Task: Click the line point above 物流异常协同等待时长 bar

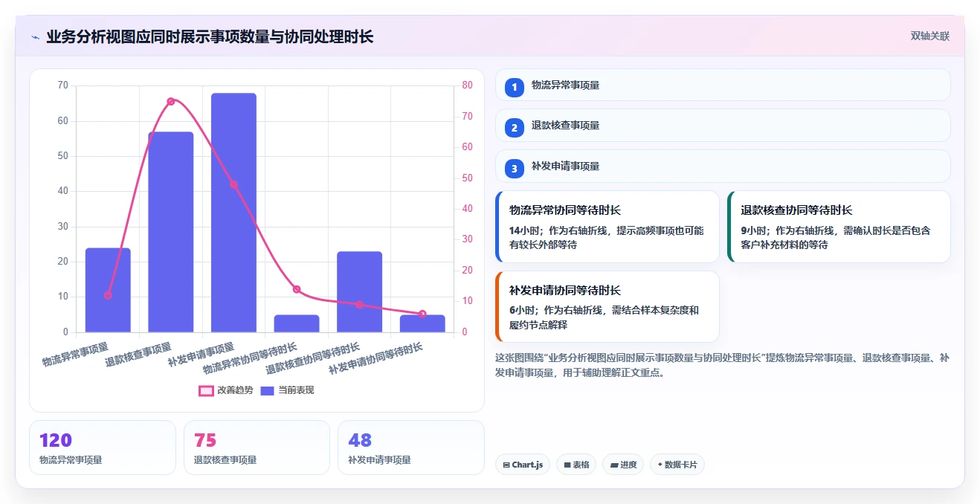Action: [x=297, y=289]
